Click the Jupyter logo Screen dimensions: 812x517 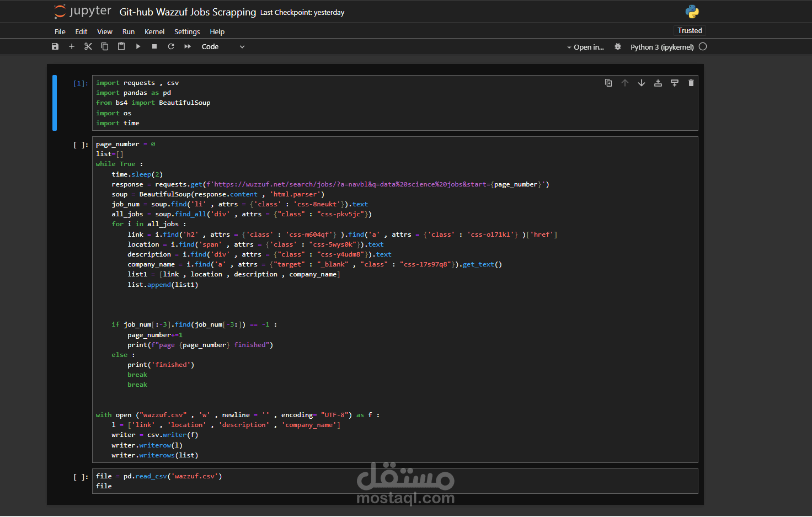point(83,12)
